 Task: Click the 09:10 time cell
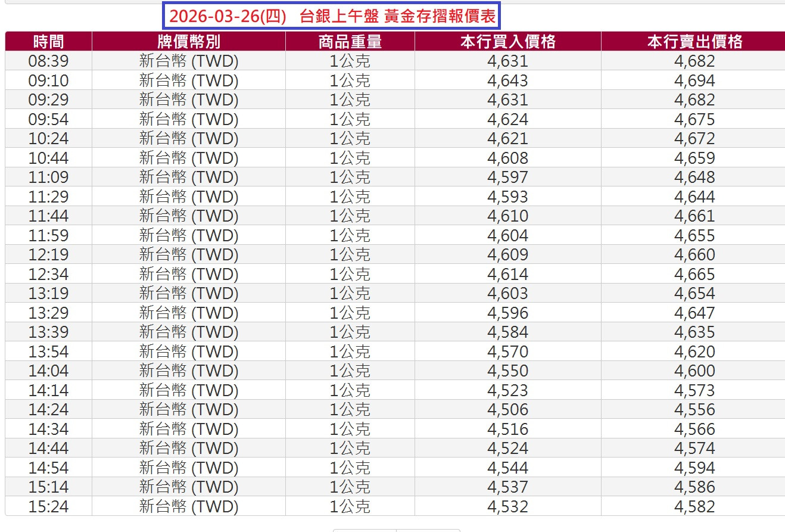48,80
